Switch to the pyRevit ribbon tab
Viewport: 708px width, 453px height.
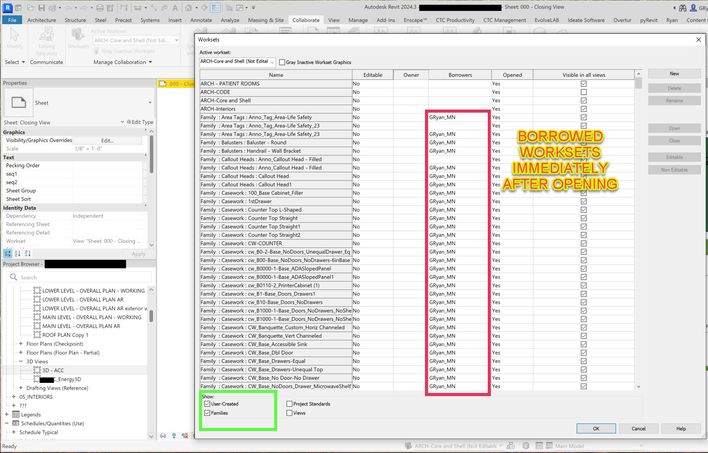coord(648,20)
